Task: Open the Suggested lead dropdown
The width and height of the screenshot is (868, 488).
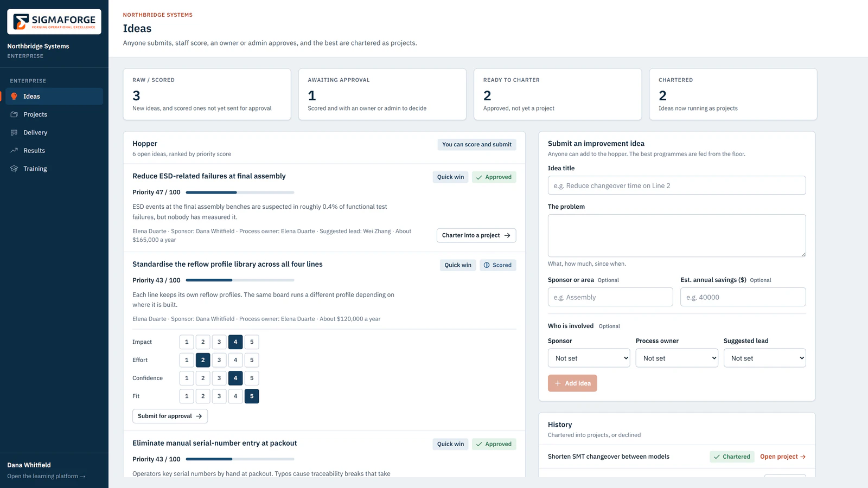Action: coord(765,358)
